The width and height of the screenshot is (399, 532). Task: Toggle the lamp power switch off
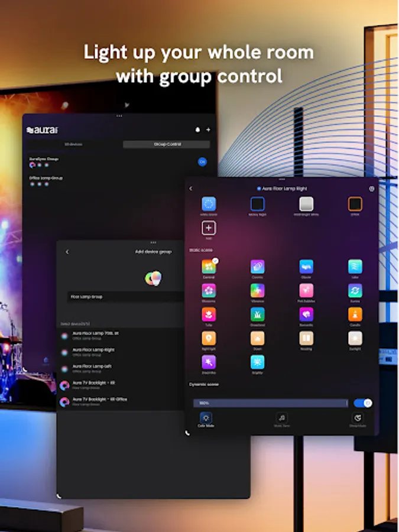363,403
